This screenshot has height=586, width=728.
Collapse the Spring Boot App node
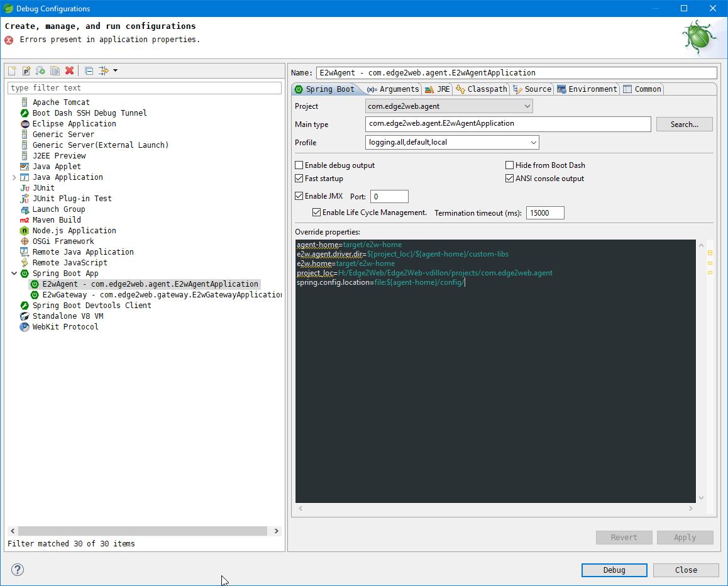pos(14,273)
